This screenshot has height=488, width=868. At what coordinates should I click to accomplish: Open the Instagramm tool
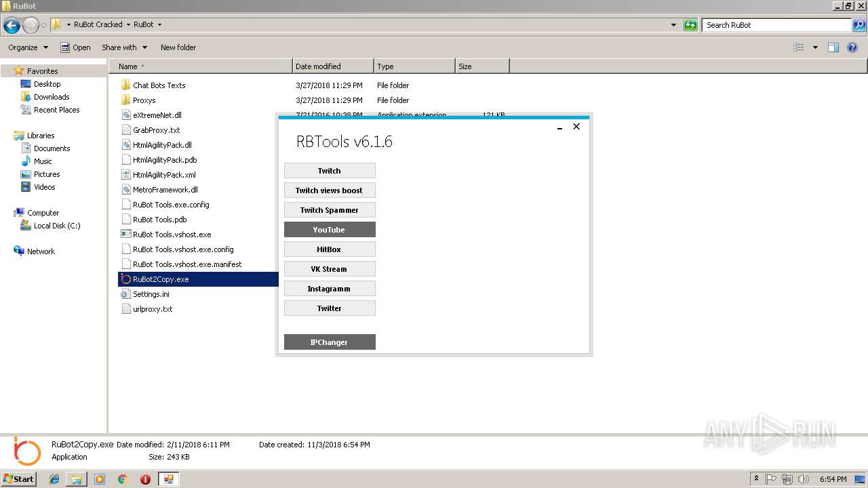[330, 289]
